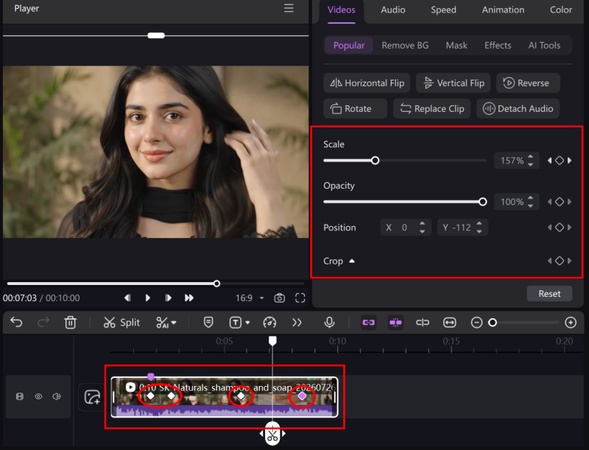Go to previous Opacity keyframe
Viewport: 589px width, 450px height.
click(x=550, y=202)
